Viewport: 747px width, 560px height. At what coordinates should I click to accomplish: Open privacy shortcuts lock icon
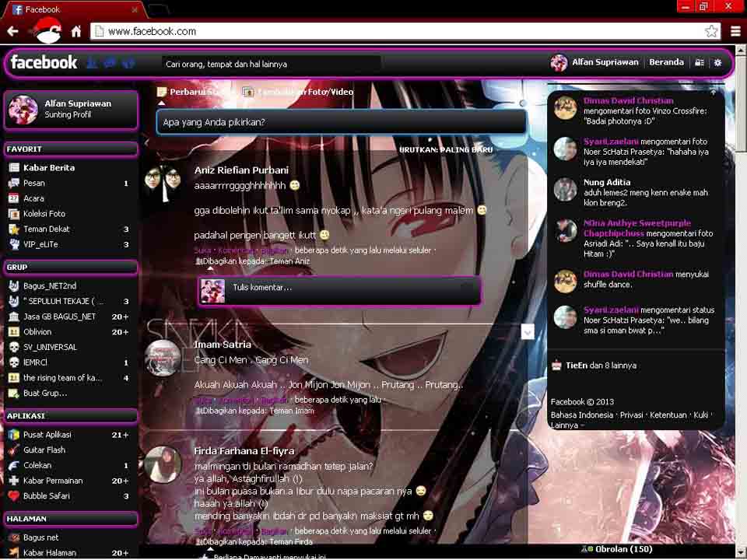click(x=700, y=62)
